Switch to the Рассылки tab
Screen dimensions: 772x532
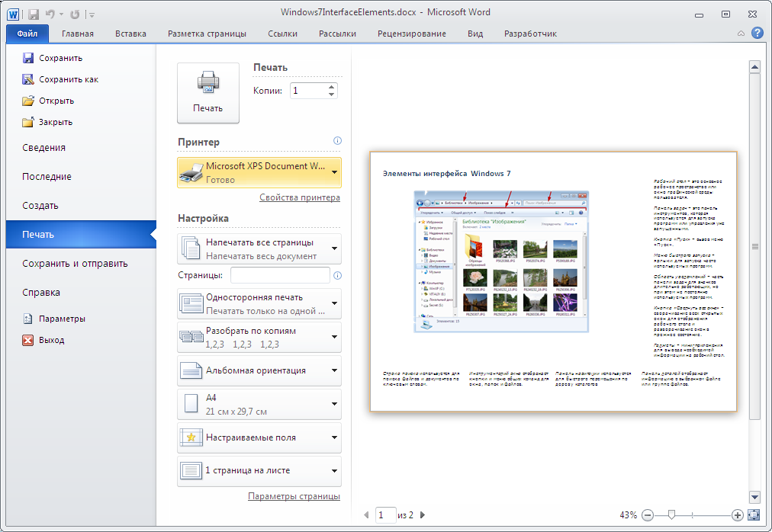click(337, 34)
